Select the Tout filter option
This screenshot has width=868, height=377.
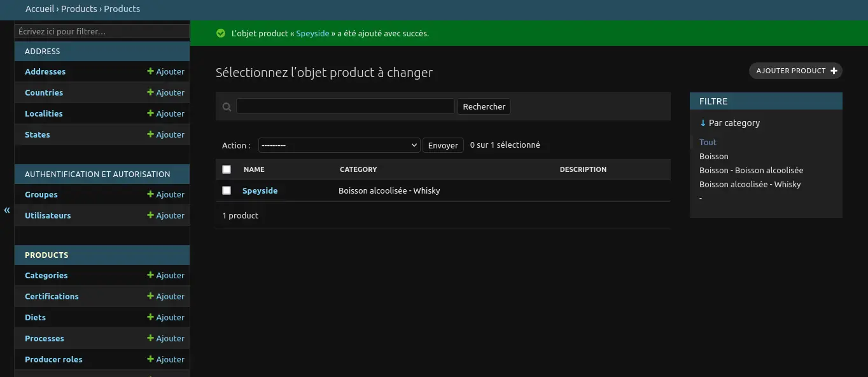(x=708, y=142)
